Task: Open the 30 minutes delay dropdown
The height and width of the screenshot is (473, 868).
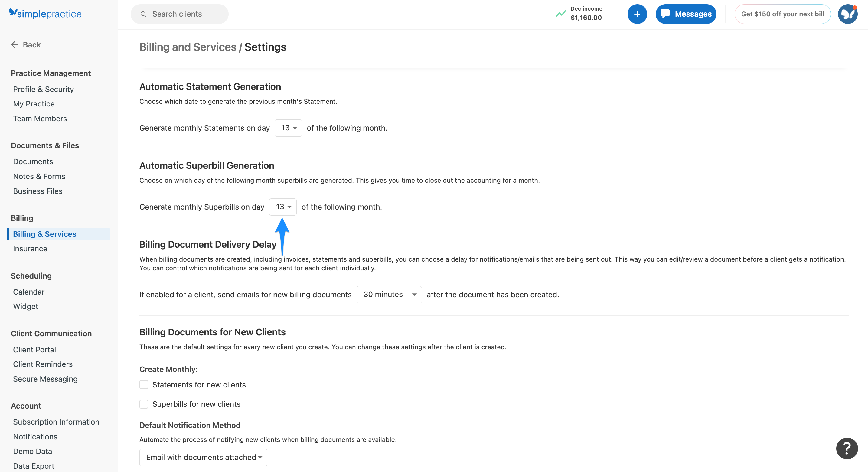Action: [x=389, y=294]
